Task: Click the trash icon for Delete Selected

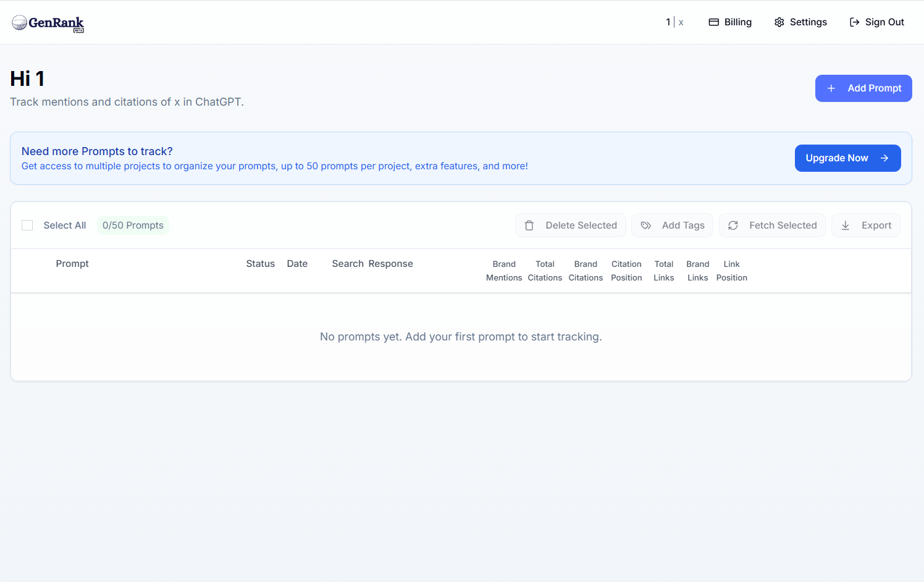Action: point(529,226)
